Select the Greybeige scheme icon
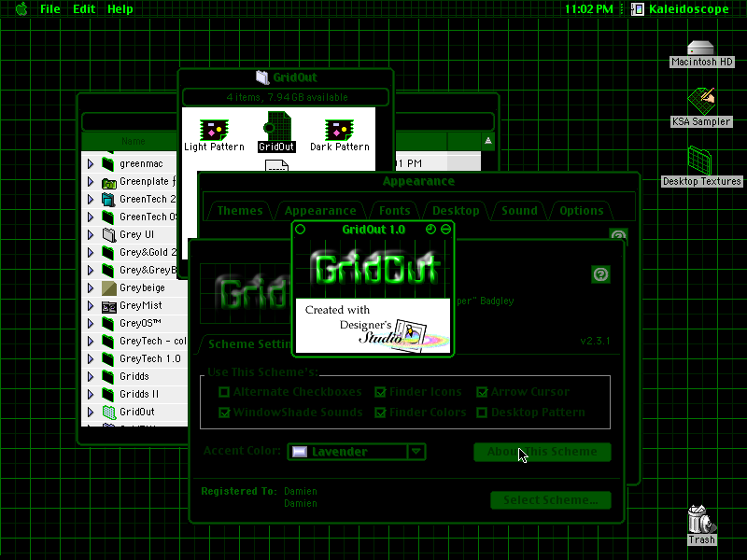747x560 pixels. point(109,288)
